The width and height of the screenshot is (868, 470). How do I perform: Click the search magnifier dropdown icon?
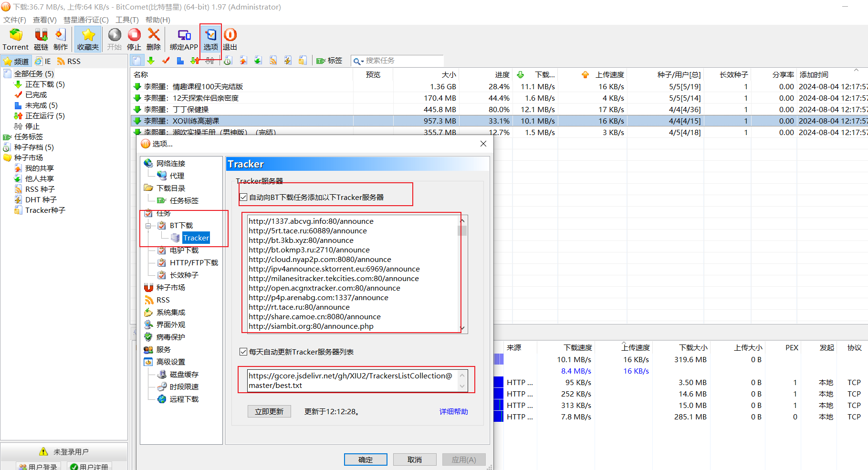point(358,61)
